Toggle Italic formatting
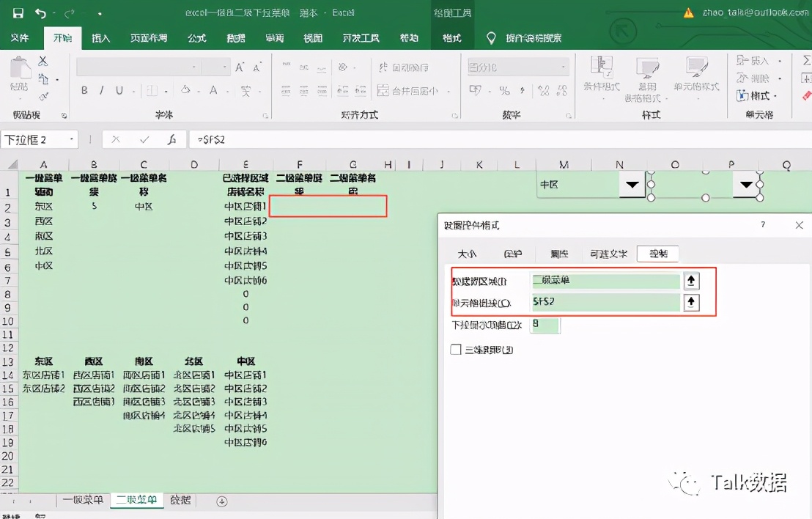Screen dimensions: 812x519 (x=101, y=91)
